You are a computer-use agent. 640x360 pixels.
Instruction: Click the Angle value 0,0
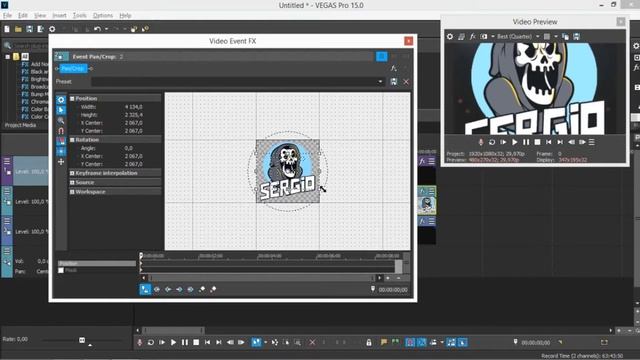tap(129, 148)
